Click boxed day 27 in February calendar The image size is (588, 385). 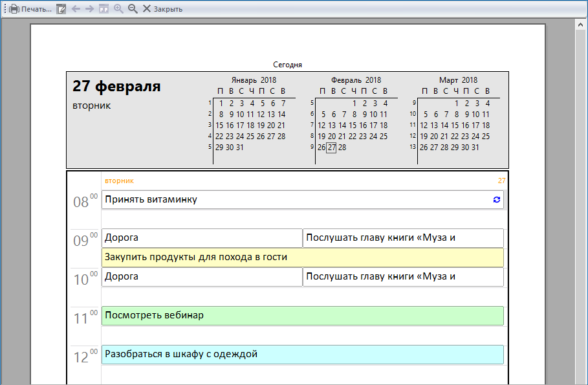(331, 148)
